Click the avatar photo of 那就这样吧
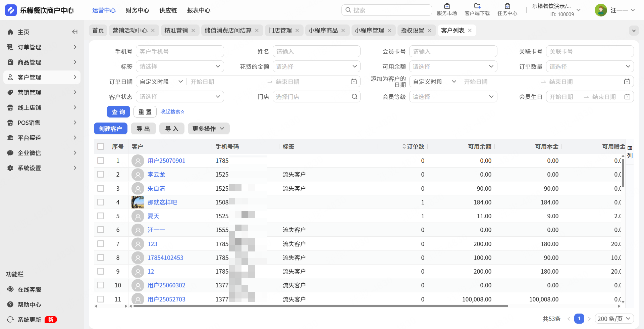 (138, 202)
